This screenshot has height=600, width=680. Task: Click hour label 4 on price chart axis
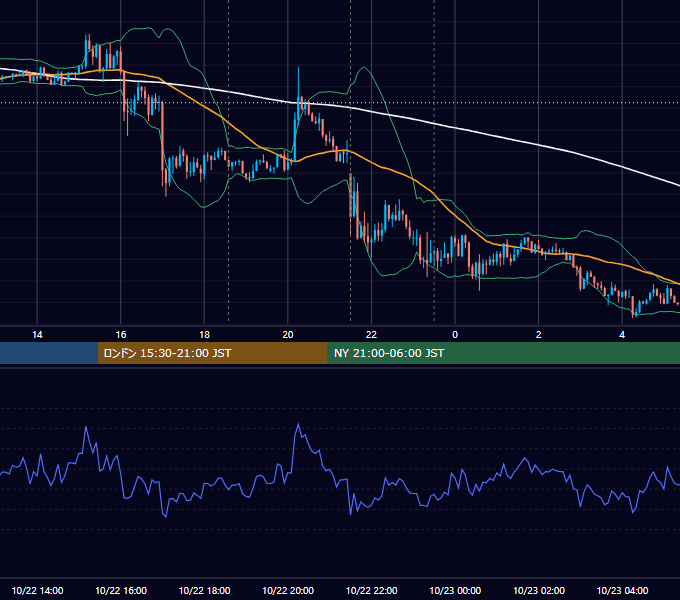(622, 334)
